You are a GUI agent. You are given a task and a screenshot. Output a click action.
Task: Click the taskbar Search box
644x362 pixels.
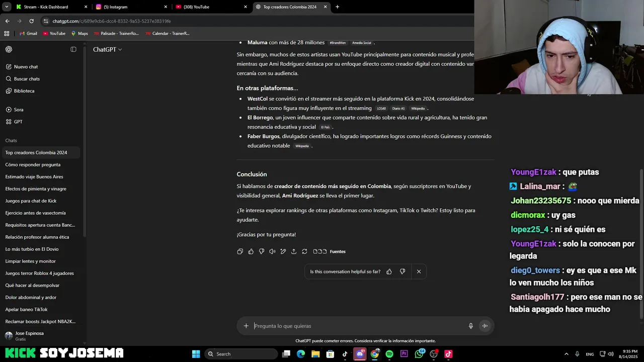tap(242, 354)
